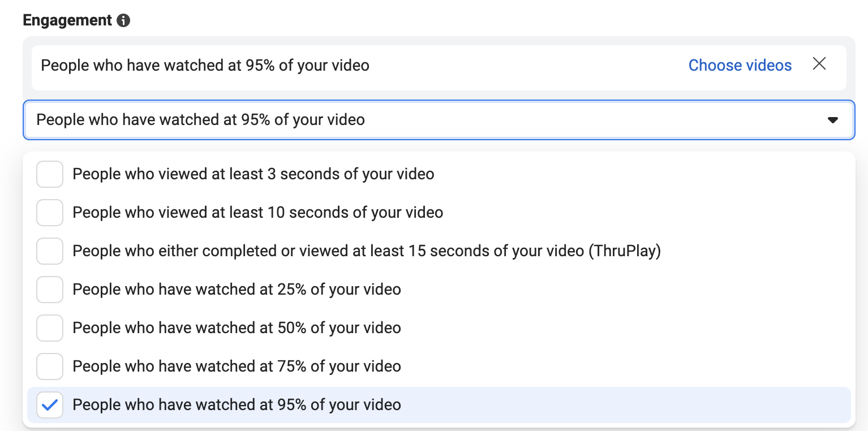The height and width of the screenshot is (431, 868).
Task: Check the 3 seconds viewed checkbox
Action: (x=50, y=174)
